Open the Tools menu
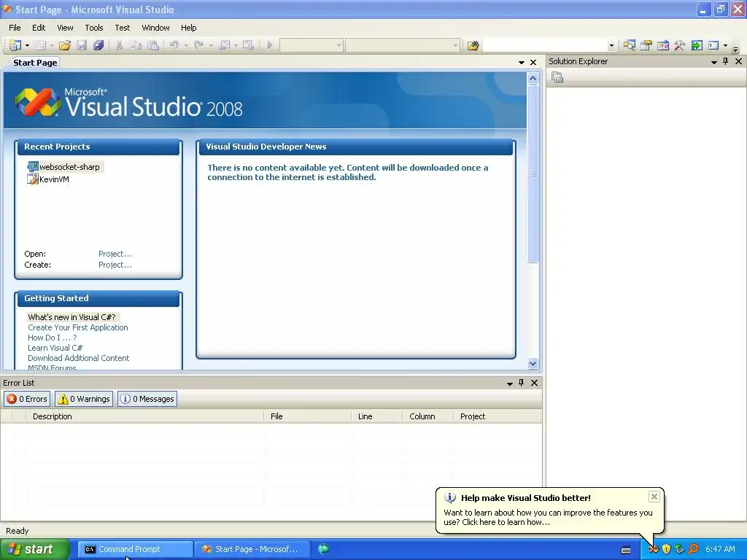Viewport: 747px width, 560px height. (94, 28)
